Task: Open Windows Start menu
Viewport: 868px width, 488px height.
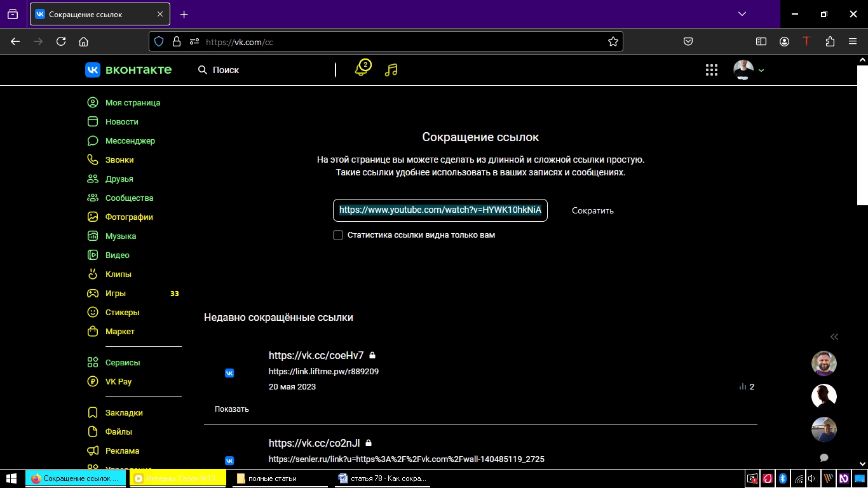Action: 11,478
